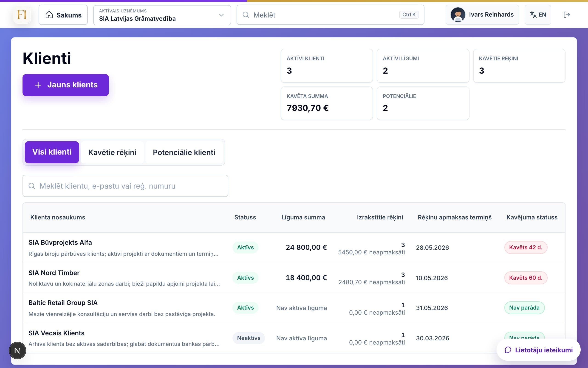The image size is (588, 368).
Task: Click Aktīvs badge for Baltic Retail Group
Action: [x=245, y=308]
